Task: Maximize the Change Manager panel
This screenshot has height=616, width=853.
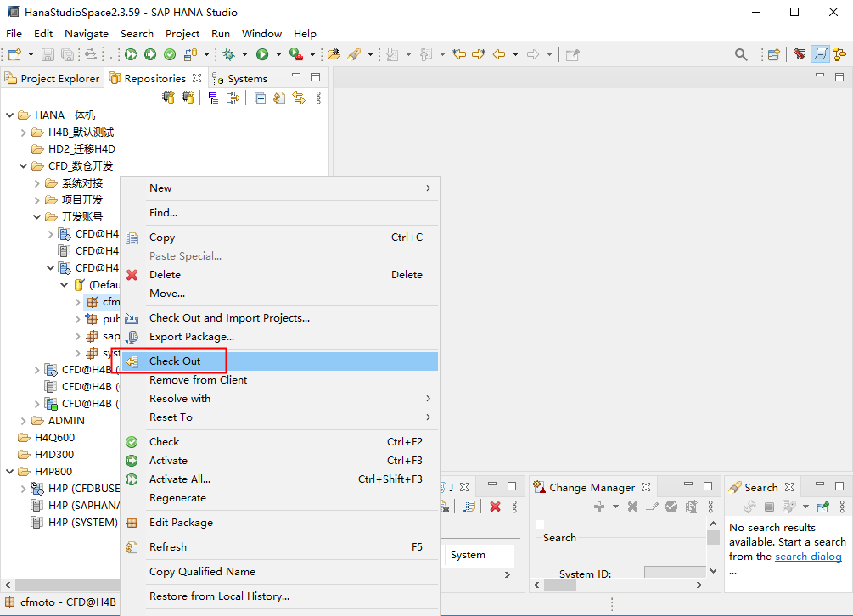Action: pos(708,486)
